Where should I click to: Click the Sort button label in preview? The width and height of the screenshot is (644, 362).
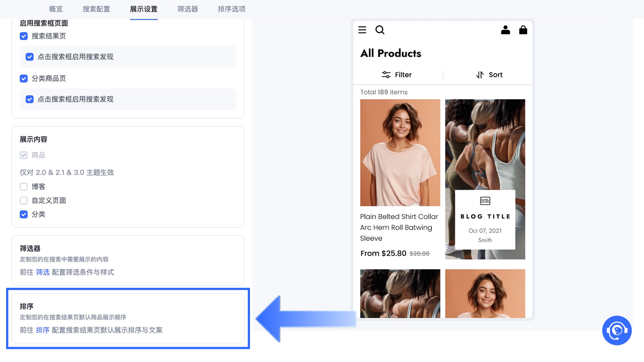496,75
